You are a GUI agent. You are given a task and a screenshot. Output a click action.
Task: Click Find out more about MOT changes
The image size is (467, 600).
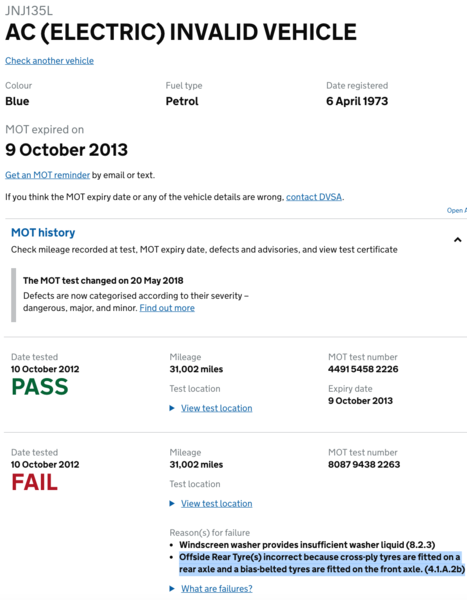[167, 308]
